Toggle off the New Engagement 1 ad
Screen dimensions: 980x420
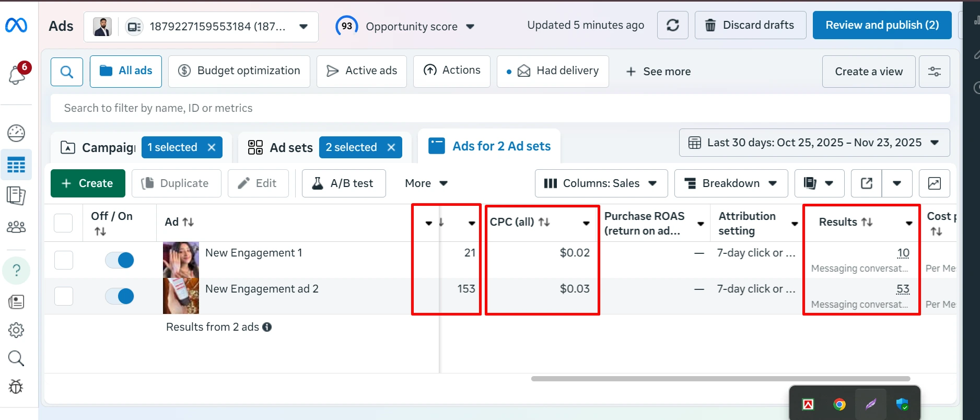click(x=120, y=260)
